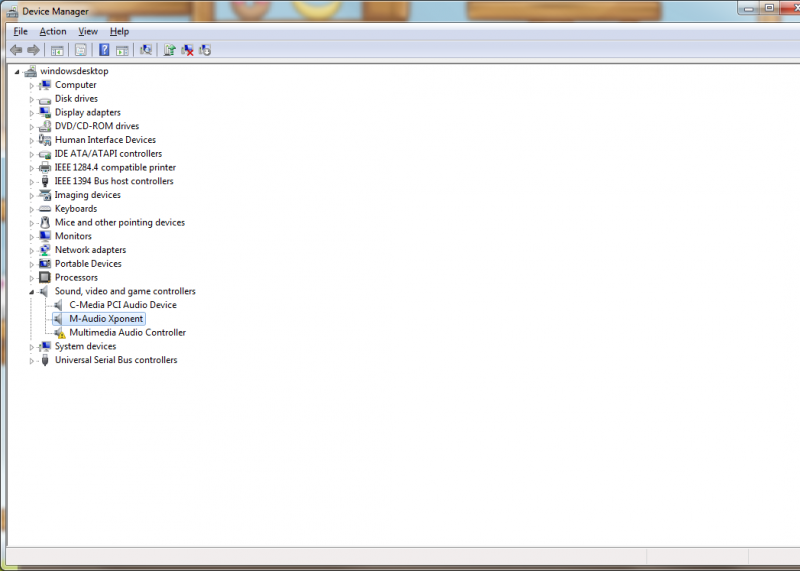Image resolution: width=800 pixels, height=571 pixels.
Task: Select the Mice and other pointing devices icon
Action: click(45, 222)
